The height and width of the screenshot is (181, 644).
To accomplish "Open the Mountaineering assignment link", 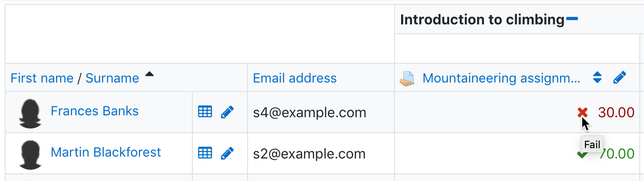I will click(501, 78).
